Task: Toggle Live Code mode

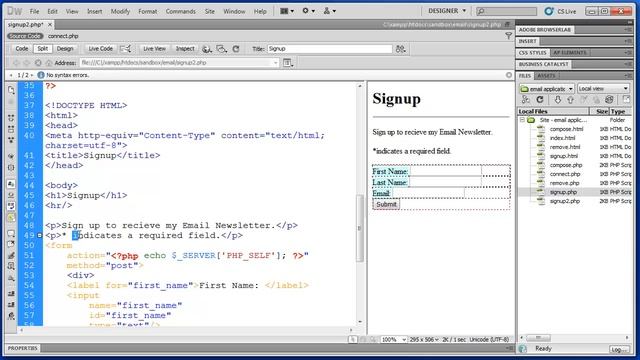Action: pos(100,49)
